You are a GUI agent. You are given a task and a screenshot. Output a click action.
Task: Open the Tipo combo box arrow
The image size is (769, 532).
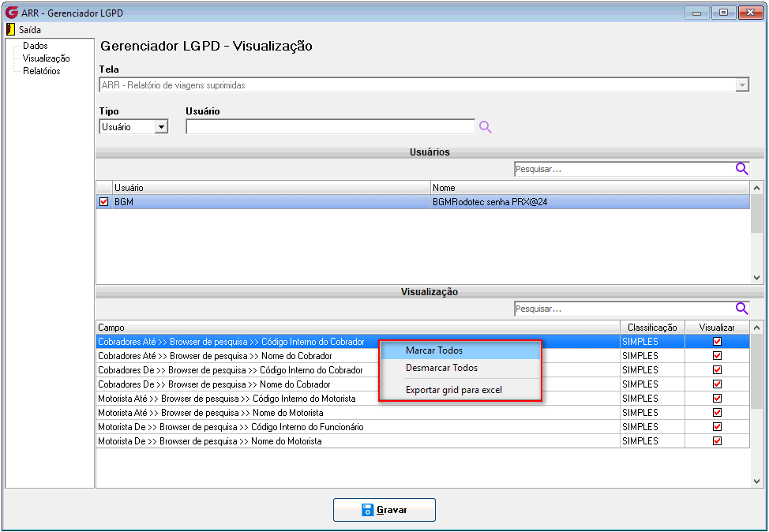pyautogui.click(x=161, y=127)
